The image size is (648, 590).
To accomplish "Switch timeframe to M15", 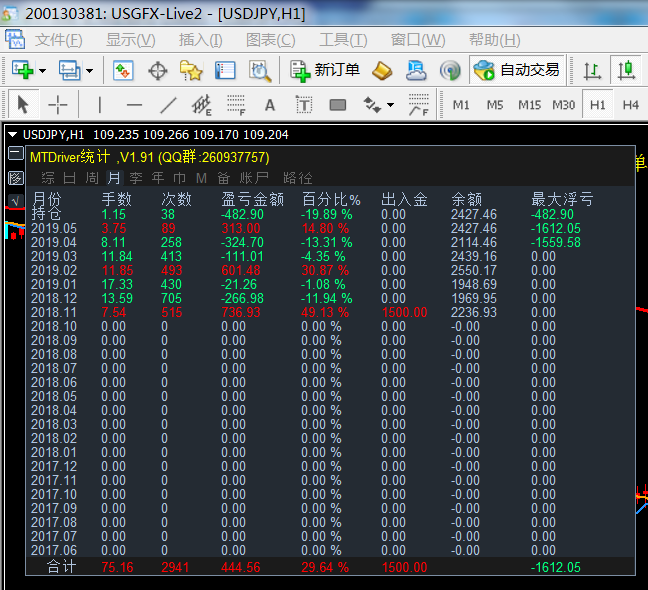I will pos(529,105).
